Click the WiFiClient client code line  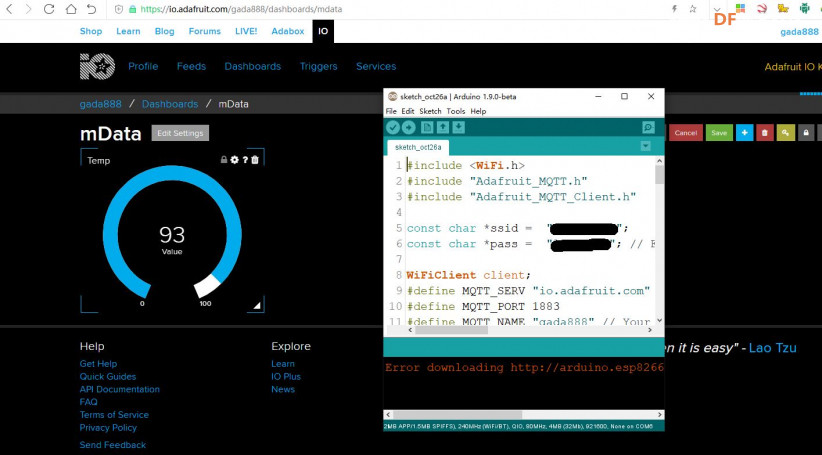(468, 275)
